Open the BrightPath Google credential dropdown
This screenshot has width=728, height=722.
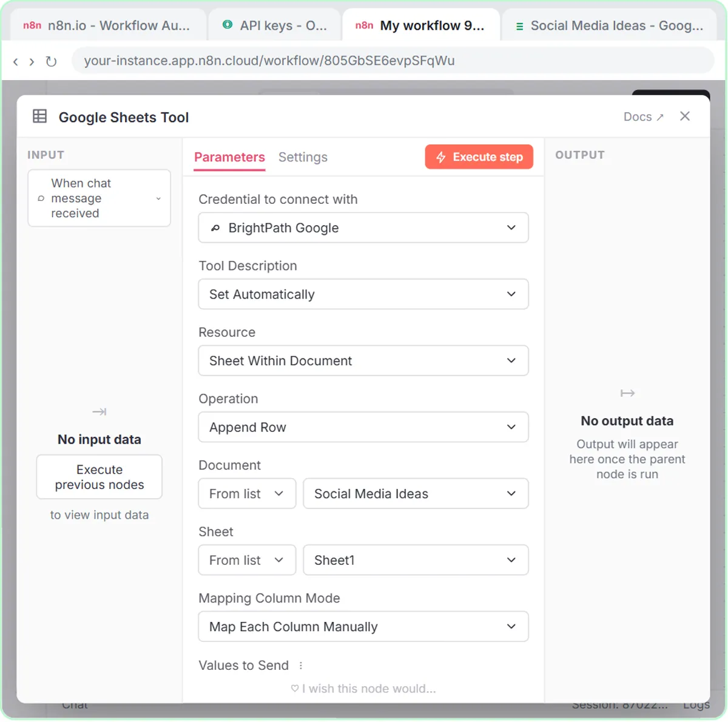coord(363,228)
